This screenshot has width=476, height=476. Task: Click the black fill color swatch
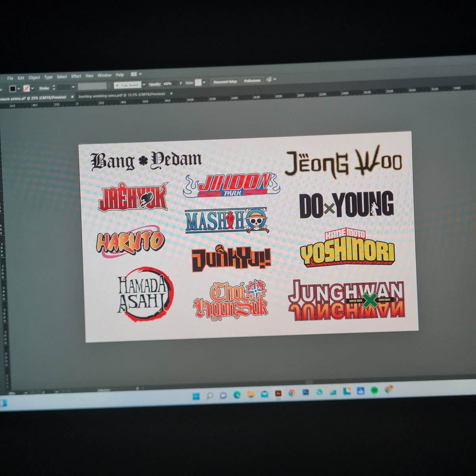click(13, 89)
